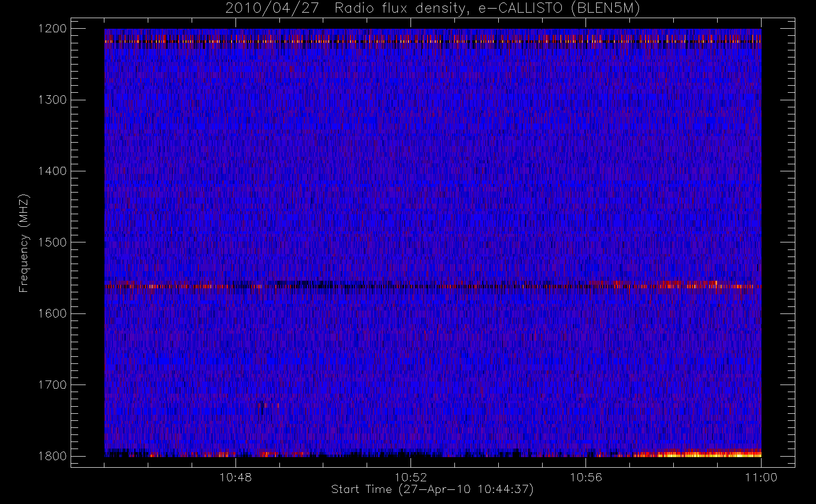This screenshot has width=816, height=504.
Task: Click the Frequency (MHZ) axis title
Action: click(24, 243)
